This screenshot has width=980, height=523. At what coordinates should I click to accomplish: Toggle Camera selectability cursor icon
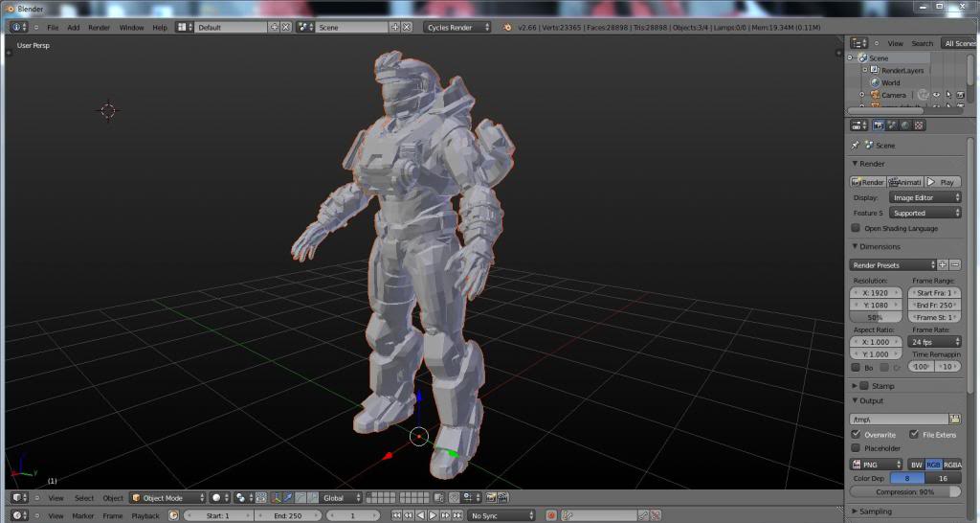tap(948, 95)
